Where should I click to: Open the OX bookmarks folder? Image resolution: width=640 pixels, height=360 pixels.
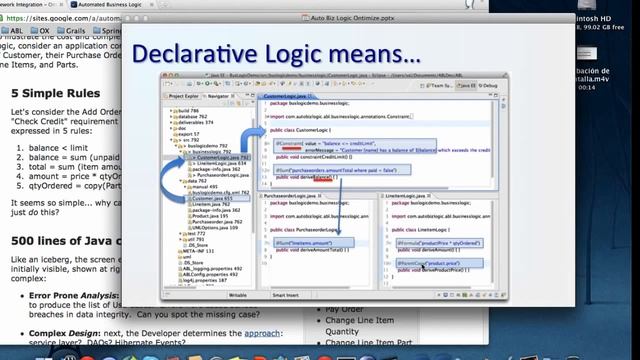40,31
